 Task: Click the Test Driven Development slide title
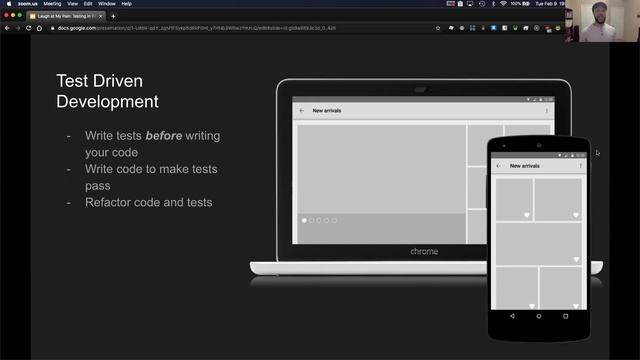107,91
